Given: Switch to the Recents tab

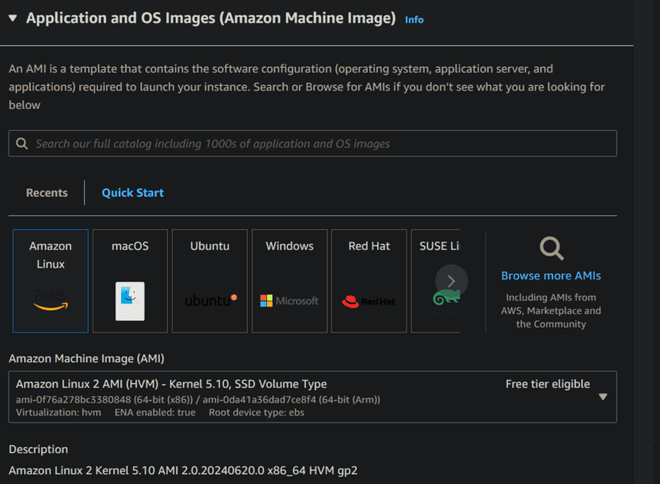Looking at the screenshot, I should click(x=47, y=193).
